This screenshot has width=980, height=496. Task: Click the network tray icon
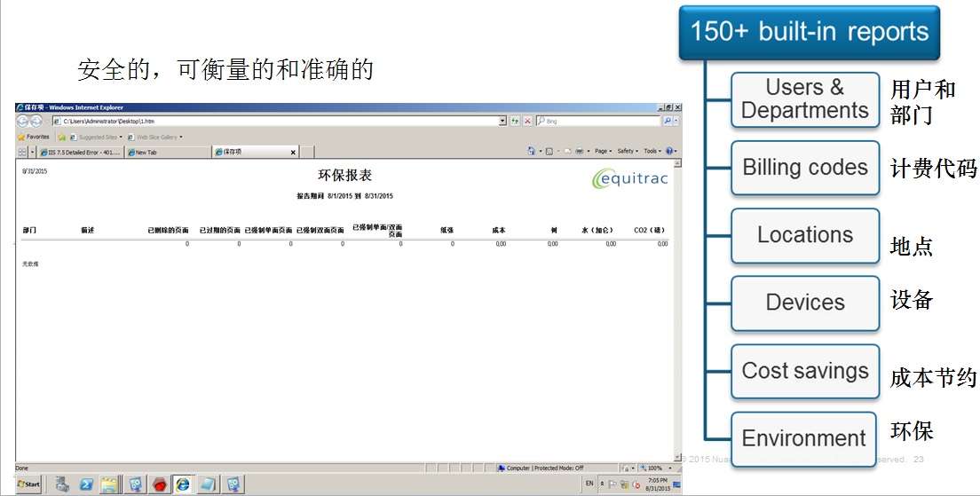point(624,484)
